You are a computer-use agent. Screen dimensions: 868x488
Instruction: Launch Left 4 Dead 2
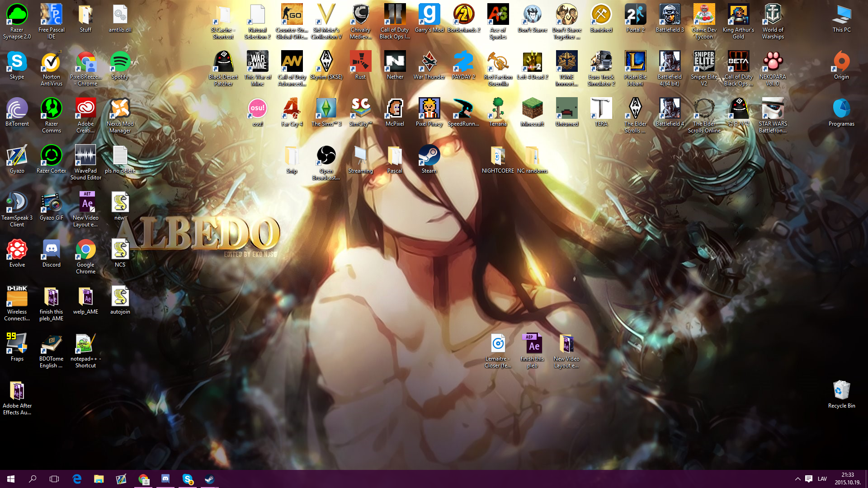(x=532, y=65)
